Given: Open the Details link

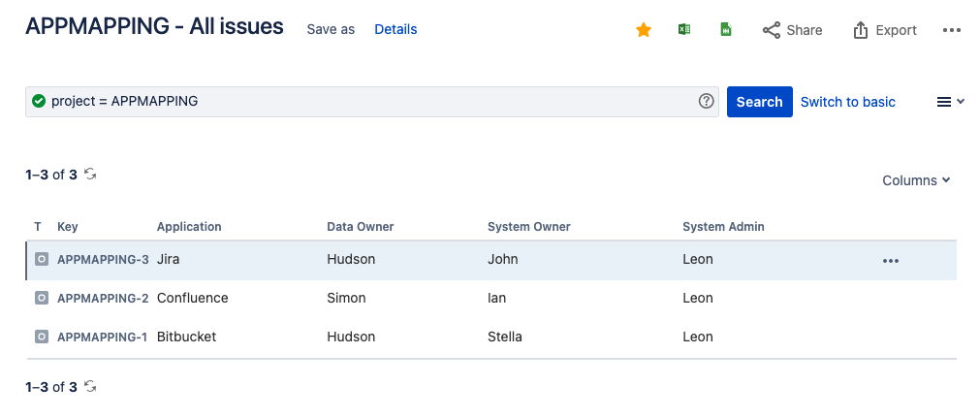Looking at the screenshot, I should [x=395, y=29].
